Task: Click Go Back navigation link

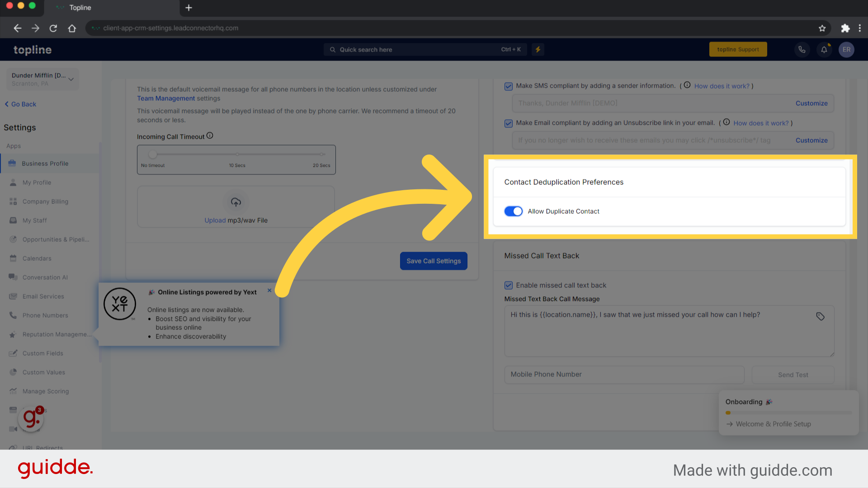Action: [x=21, y=103]
